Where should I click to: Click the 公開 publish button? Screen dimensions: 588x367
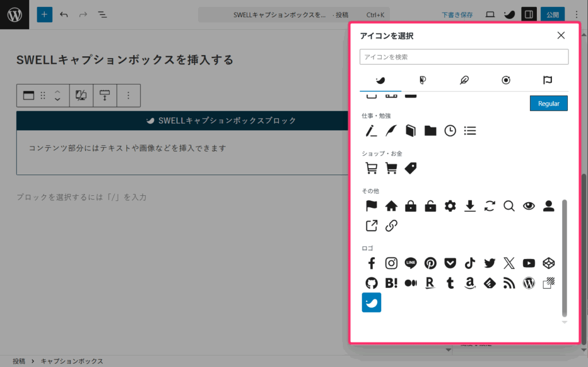[x=552, y=14]
